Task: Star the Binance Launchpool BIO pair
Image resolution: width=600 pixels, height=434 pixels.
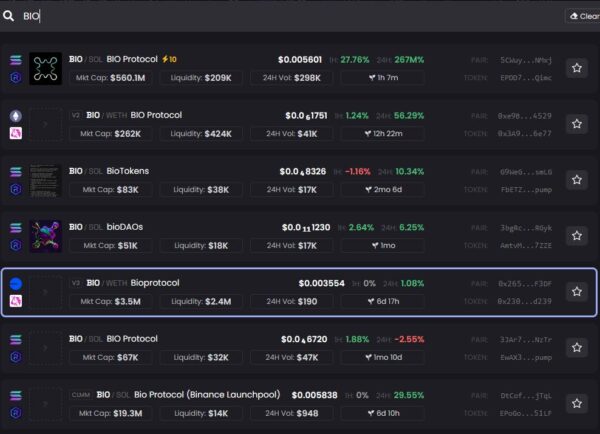Action: [x=577, y=403]
